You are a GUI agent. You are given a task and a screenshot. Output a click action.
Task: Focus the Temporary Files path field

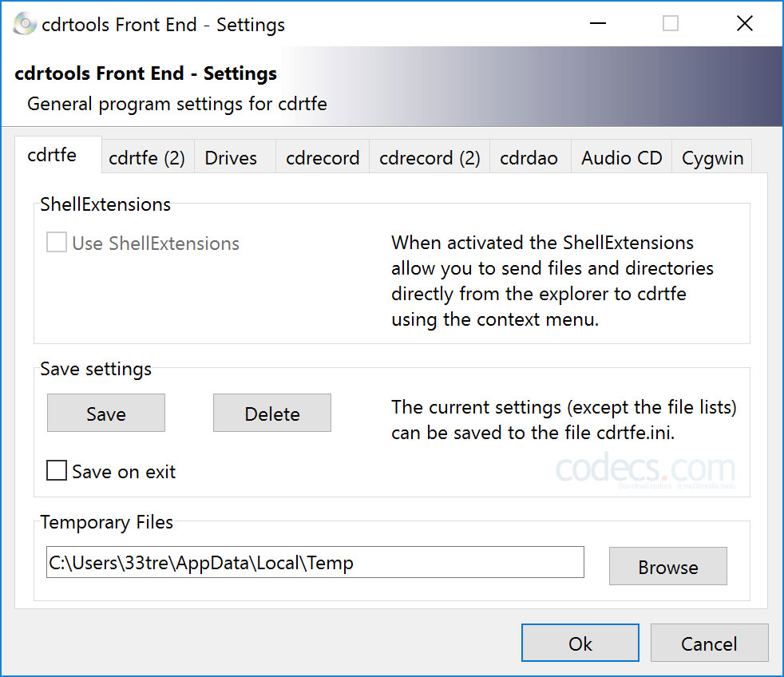[x=315, y=563]
